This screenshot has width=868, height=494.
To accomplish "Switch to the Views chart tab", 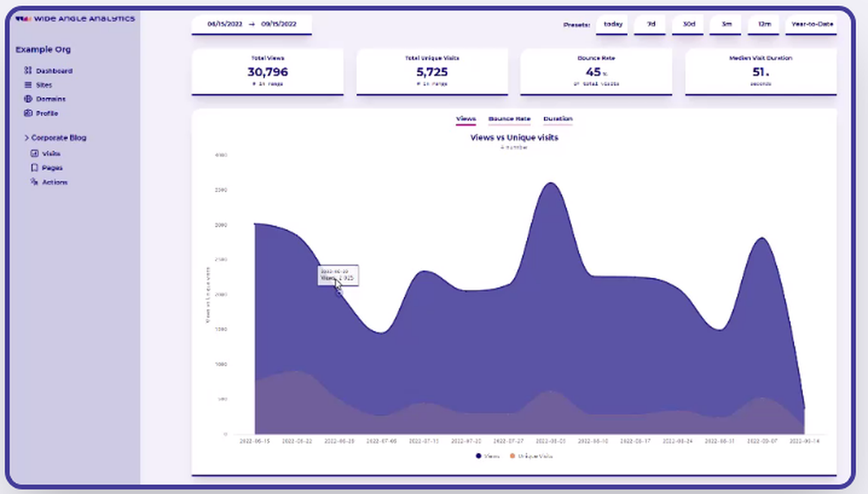I will pos(465,119).
